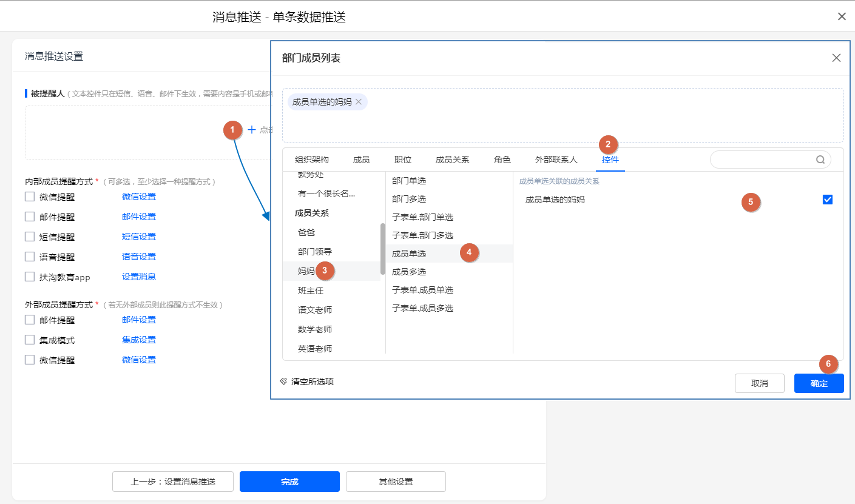Uncheck the 成员单选的妈妈 checkbox
Screen dimensions: 855x504
tap(827, 200)
